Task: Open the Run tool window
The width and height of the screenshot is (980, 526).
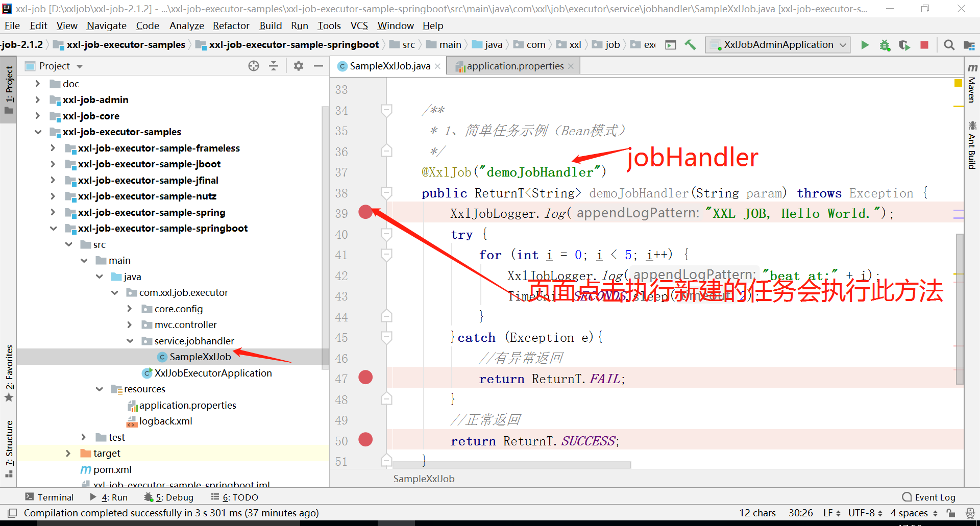Action: tap(109, 497)
